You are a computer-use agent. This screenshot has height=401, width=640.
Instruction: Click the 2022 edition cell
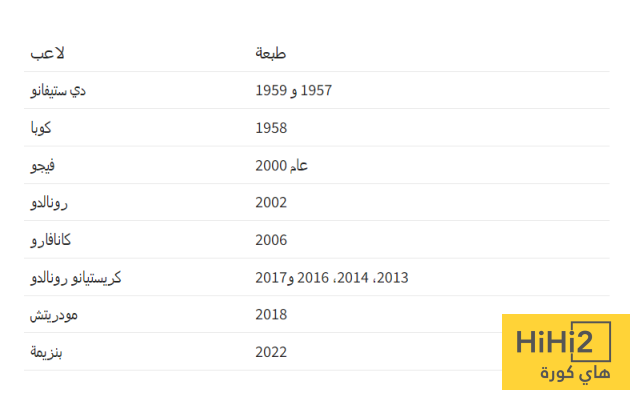pos(271,352)
